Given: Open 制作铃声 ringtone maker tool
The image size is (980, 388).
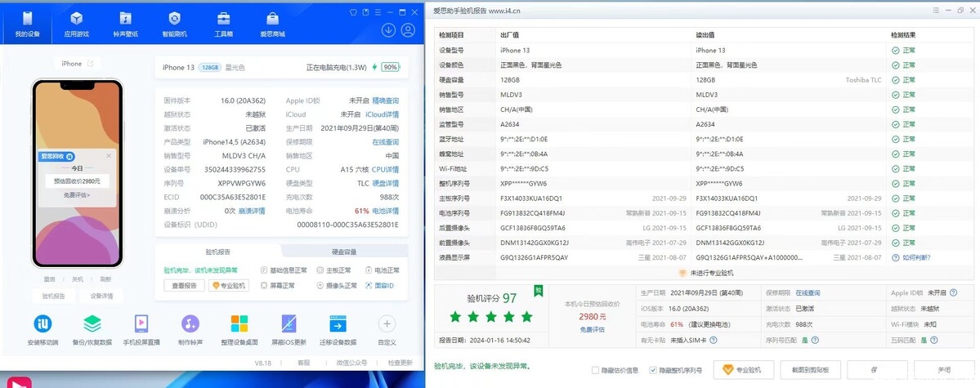Looking at the screenshot, I should click(x=190, y=331).
